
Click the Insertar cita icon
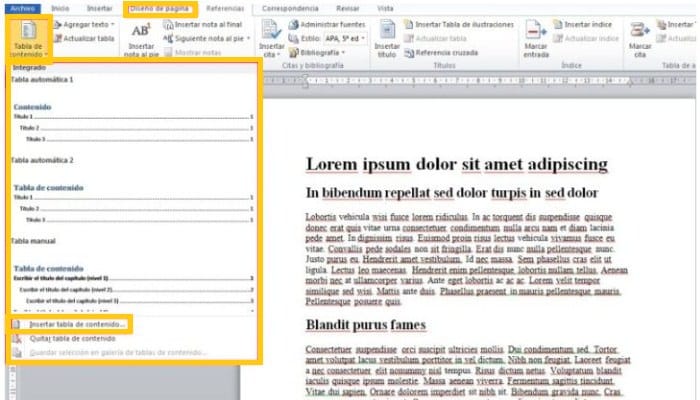click(x=271, y=30)
